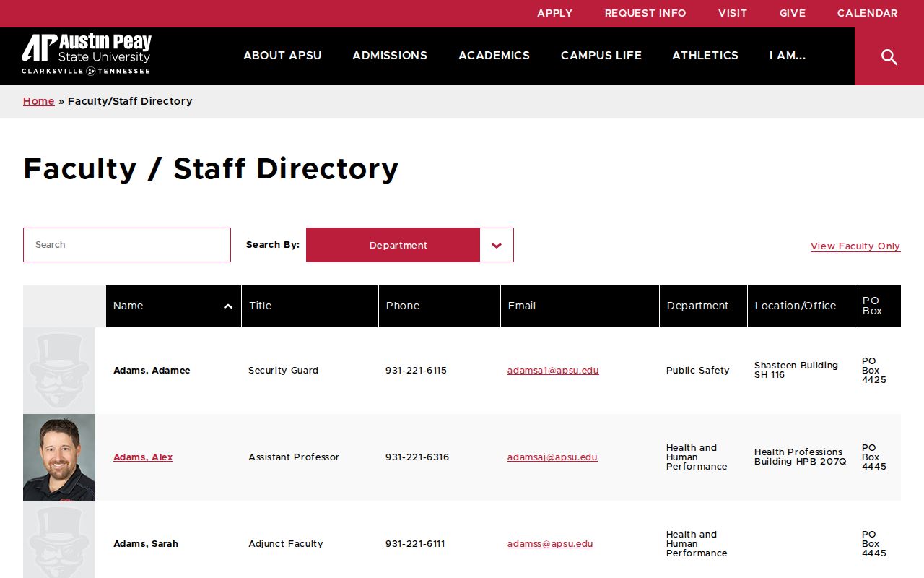924x578 pixels.
Task: Click the directory Search input field
Action: pyautogui.click(x=127, y=245)
